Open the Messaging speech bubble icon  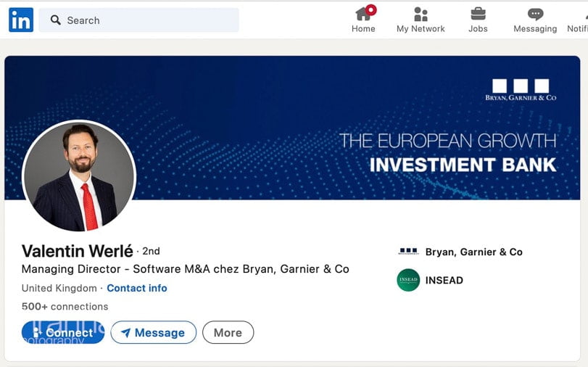535,14
